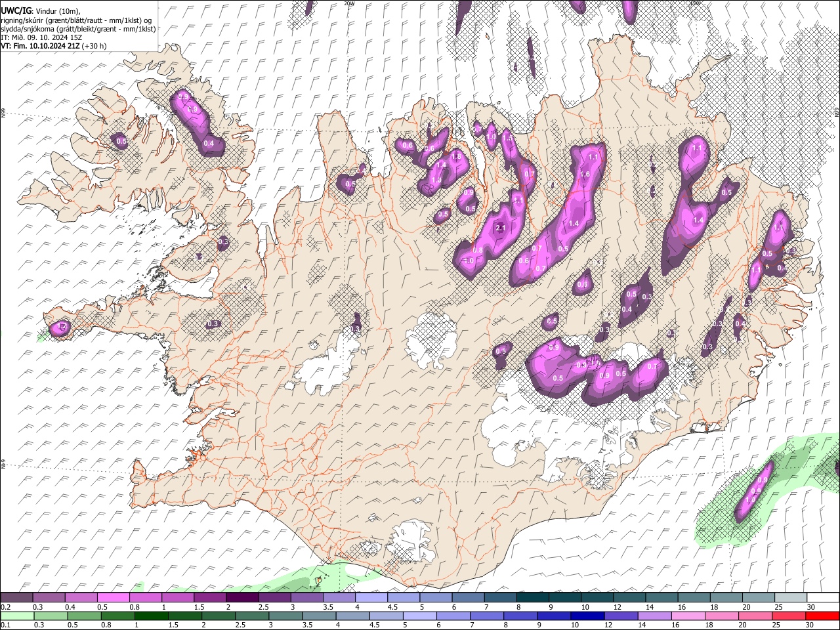Screen dimensions: 840x630
Task: Pick the light lavender swatch labeled 4, top row
Action: click(371, 598)
